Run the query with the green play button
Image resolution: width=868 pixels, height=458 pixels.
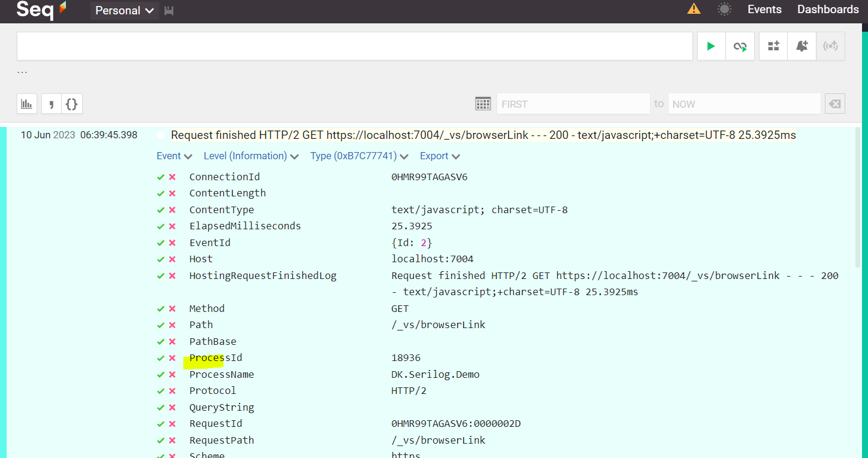pyautogui.click(x=711, y=46)
